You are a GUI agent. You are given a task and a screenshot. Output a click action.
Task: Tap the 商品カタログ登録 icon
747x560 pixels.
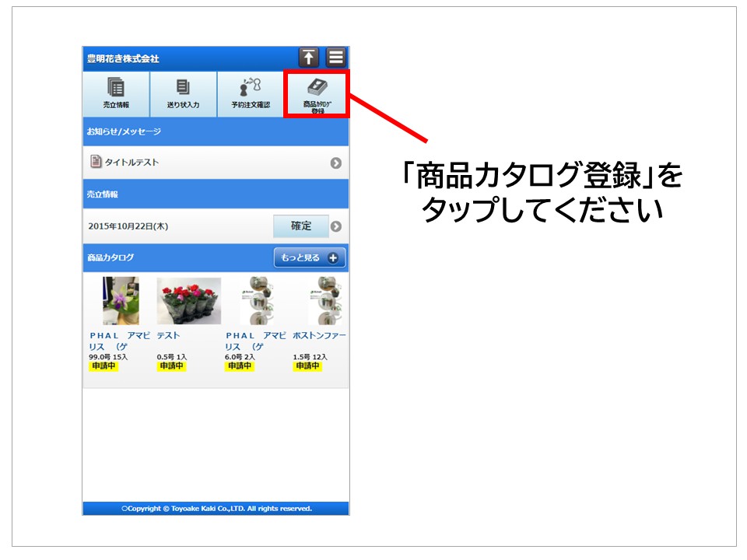pyautogui.click(x=317, y=94)
